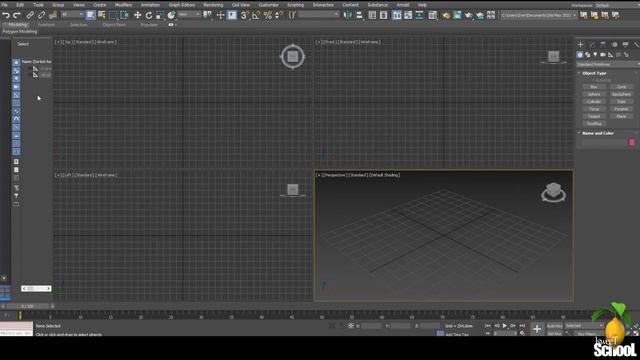The height and width of the screenshot is (360, 640).
Task: Create a Plane primitive
Action: (x=621, y=116)
